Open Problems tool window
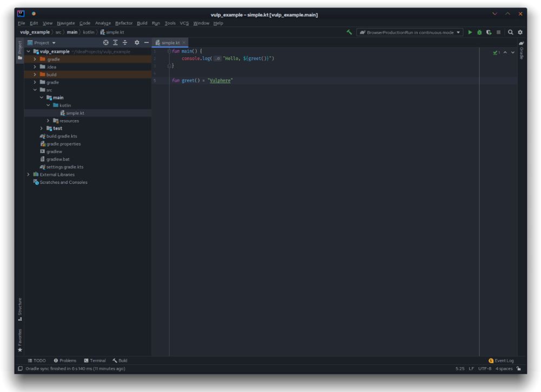 tap(65, 361)
